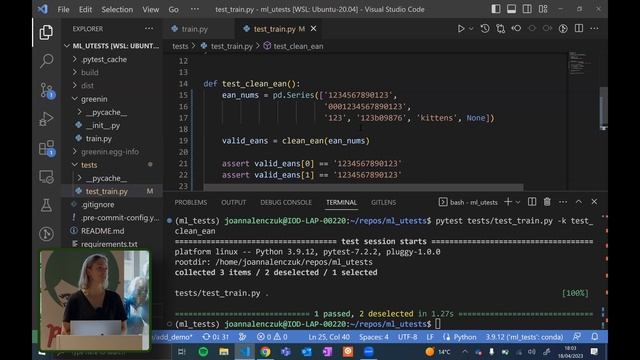
Task: Expand the dist folder
Action: 87,86
